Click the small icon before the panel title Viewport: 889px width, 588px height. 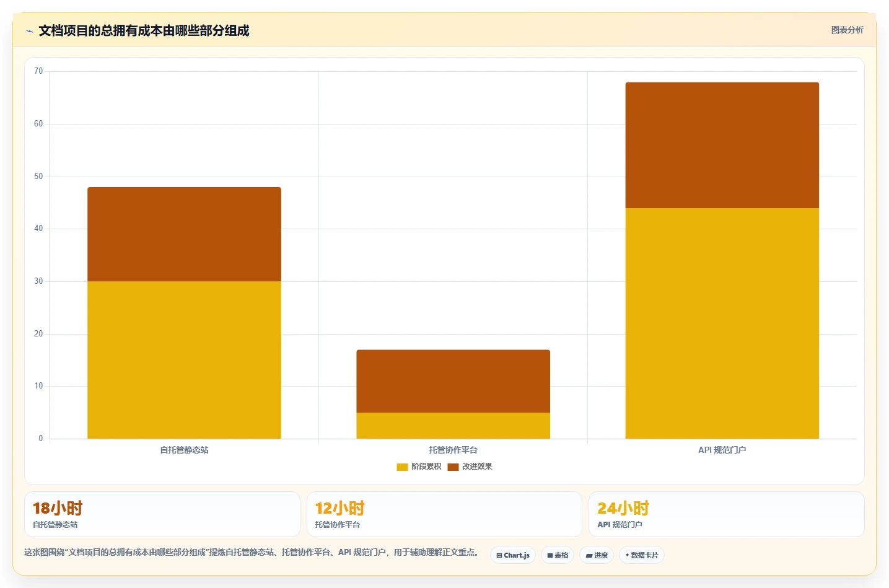pos(29,31)
